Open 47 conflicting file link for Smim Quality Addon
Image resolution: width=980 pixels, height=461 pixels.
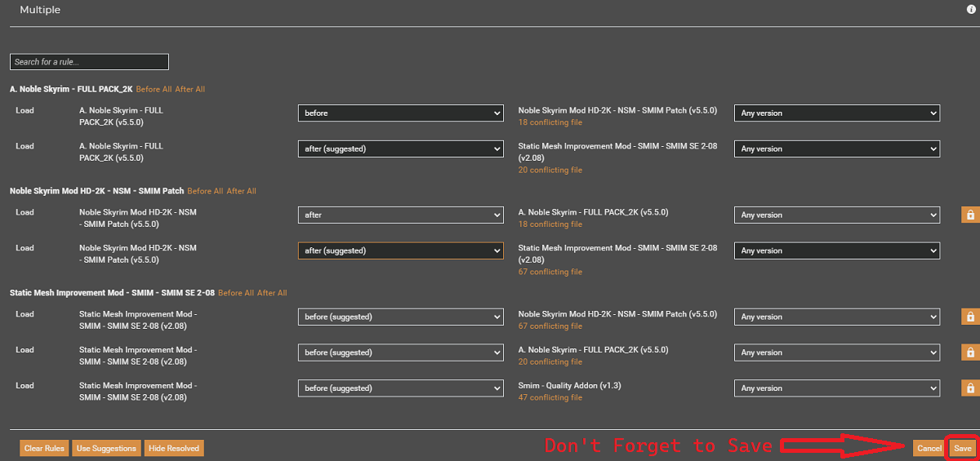(x=550, y=398)
